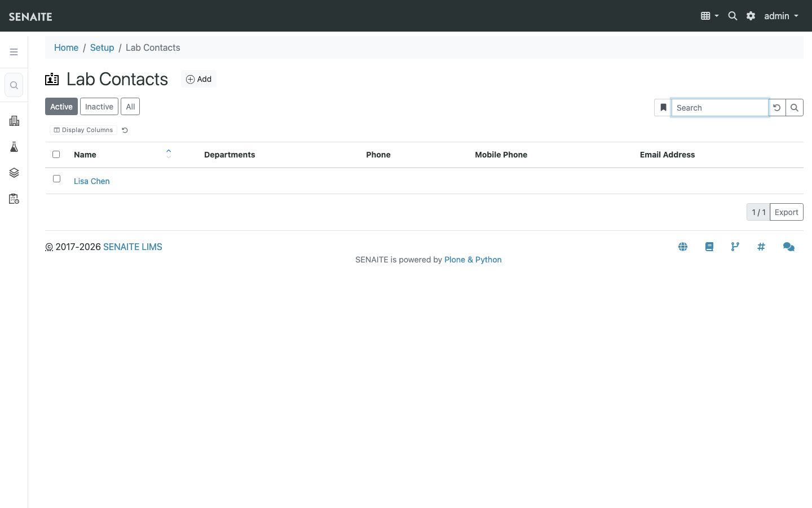Click the Email Address column header
The image size is (812, 508).
coord(667,155)
